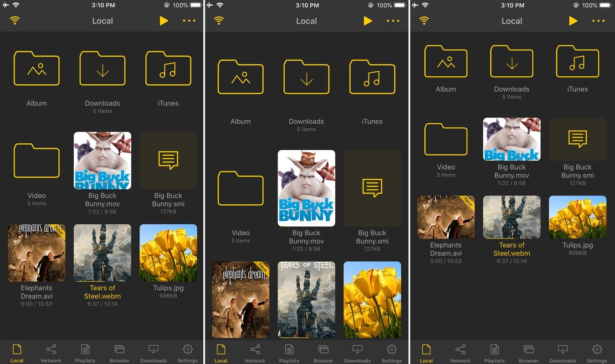Open the iTunes music folder in left screen
Screen dimensions: 615x364
(x=168, y=68)
